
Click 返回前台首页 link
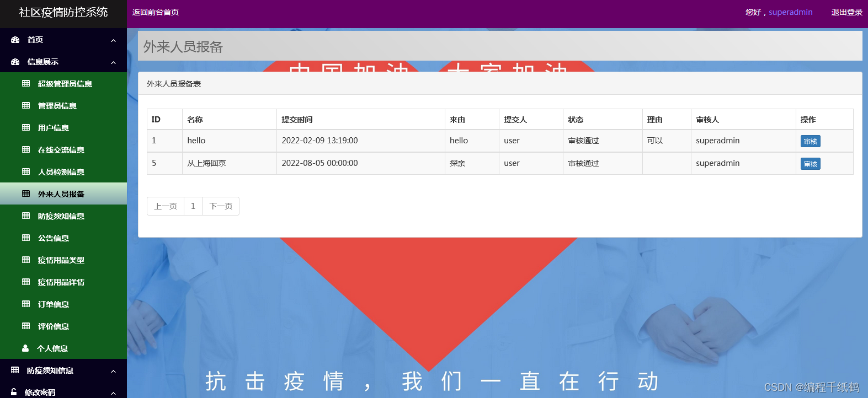[x=156, y=12]
